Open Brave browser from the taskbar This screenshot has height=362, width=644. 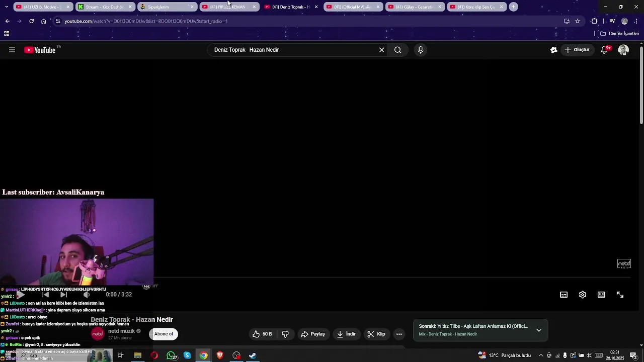click(220, 355)
